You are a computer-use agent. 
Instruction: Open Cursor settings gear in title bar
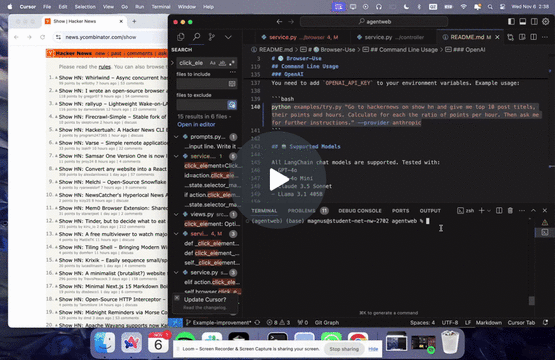[x=545, y=22]
